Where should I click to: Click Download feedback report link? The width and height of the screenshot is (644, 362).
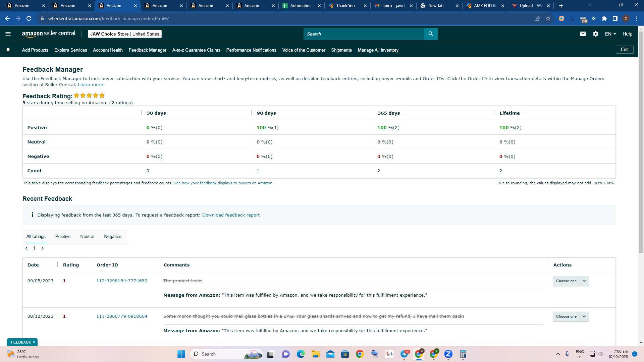tap(231, 215)
